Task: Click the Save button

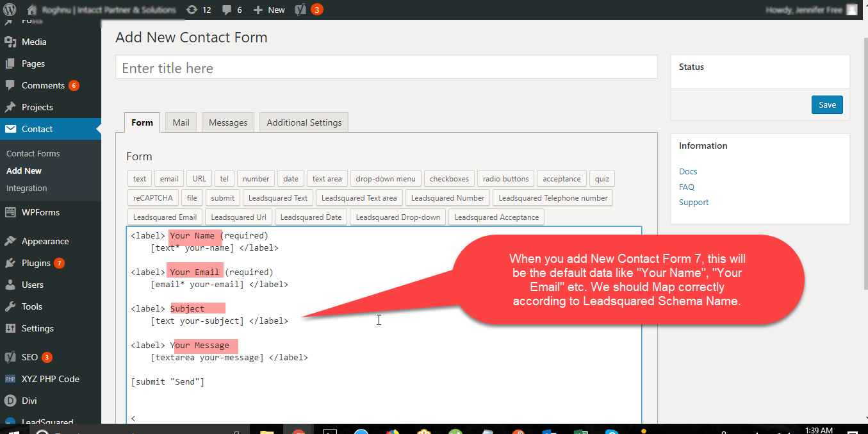Action: click(x=827, y=105)
